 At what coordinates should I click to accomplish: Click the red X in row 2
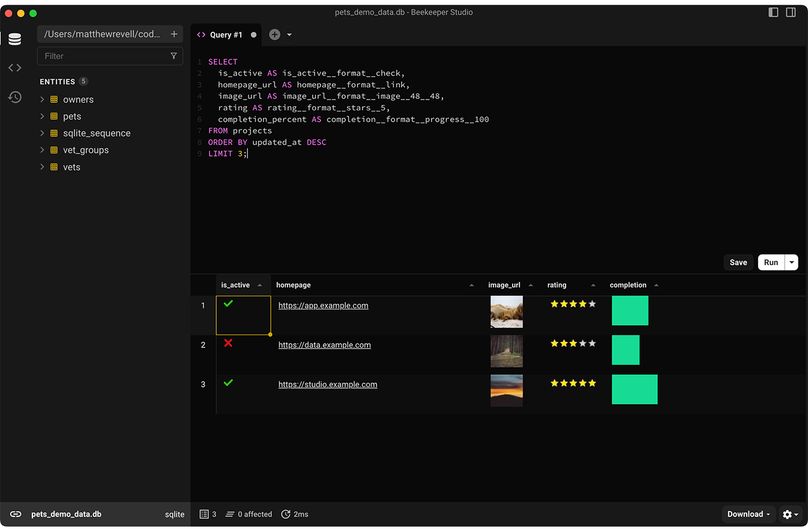228,343
